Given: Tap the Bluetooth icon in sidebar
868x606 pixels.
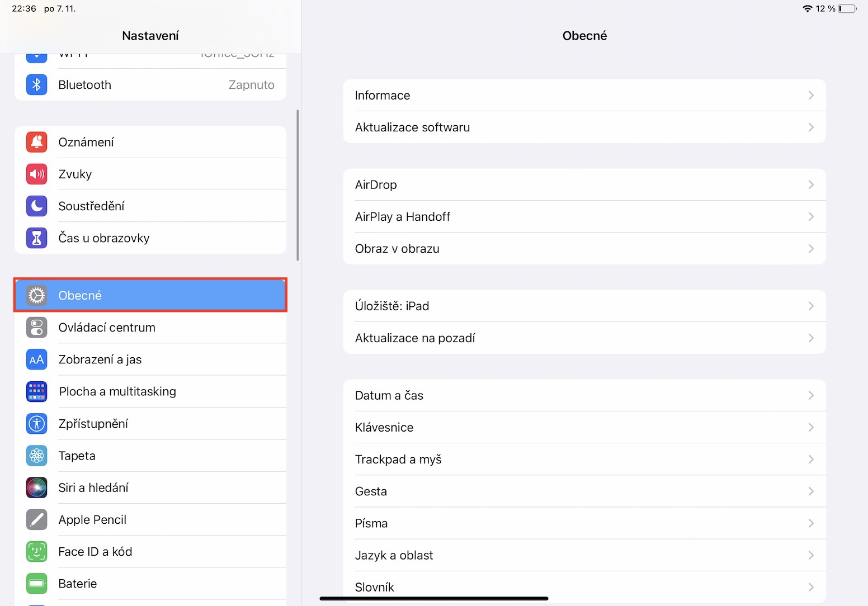Looking at the screenshot, I should pyautogui.click(x=36, y=85).
